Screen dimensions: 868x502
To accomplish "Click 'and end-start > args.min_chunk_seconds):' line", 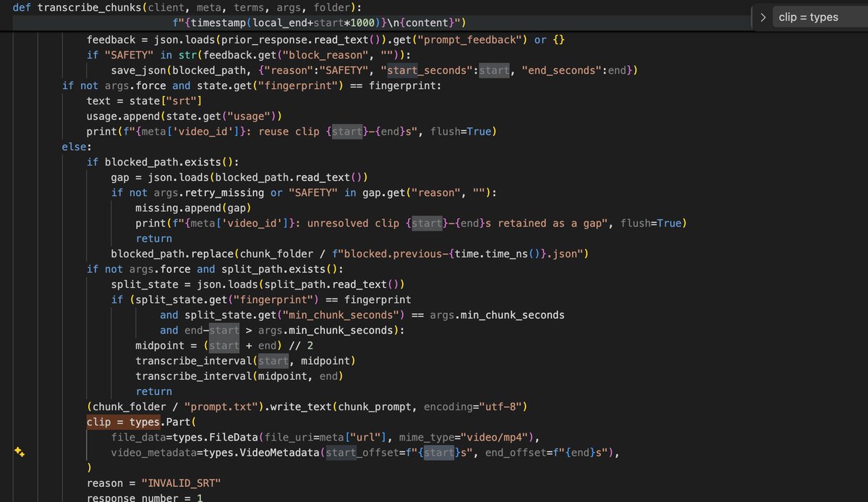I will click(283, 330).
